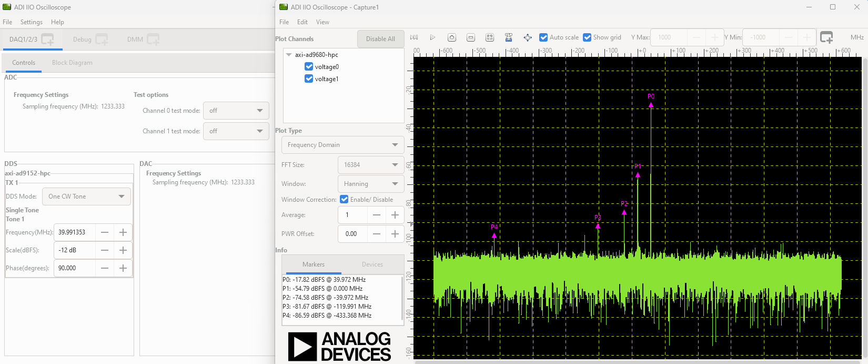Decrease Tone 1 Frequency with minus
868x364 pixels.
pos(105,232)
